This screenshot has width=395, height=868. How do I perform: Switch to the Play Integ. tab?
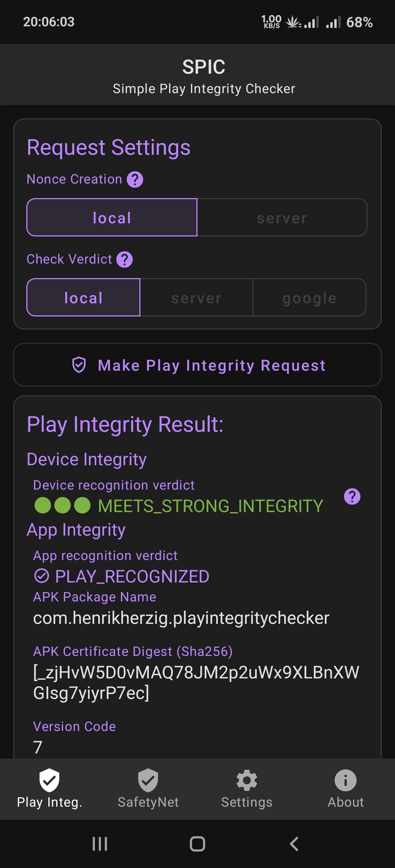(49, 788)
